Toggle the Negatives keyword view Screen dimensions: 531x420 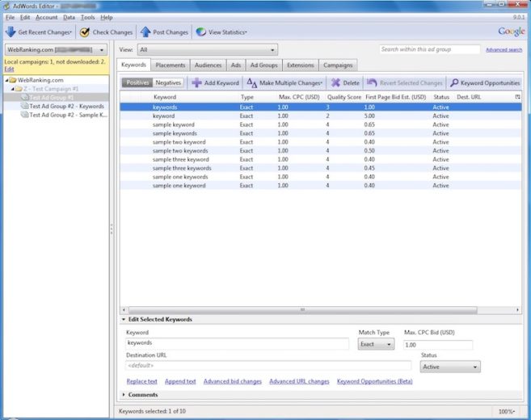click(x=168, y=82)
